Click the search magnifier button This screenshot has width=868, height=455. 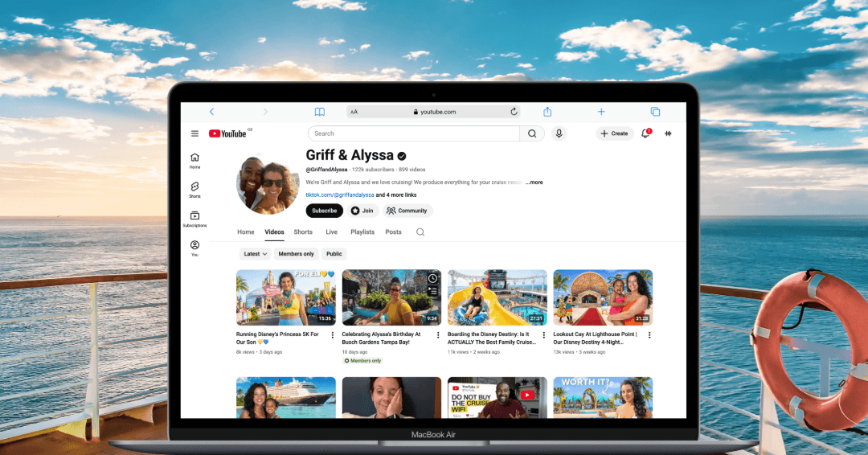click(532, 133)
